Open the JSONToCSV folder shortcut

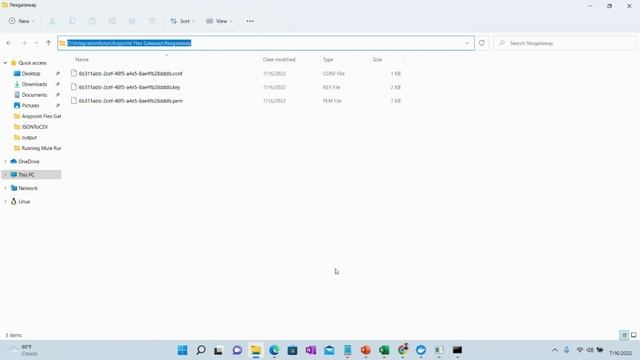point(35,127)
